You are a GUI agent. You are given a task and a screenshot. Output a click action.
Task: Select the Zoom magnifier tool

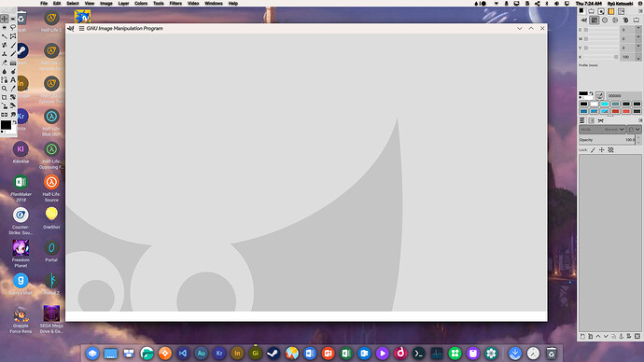pyautogui.click(x=5, y=89)
